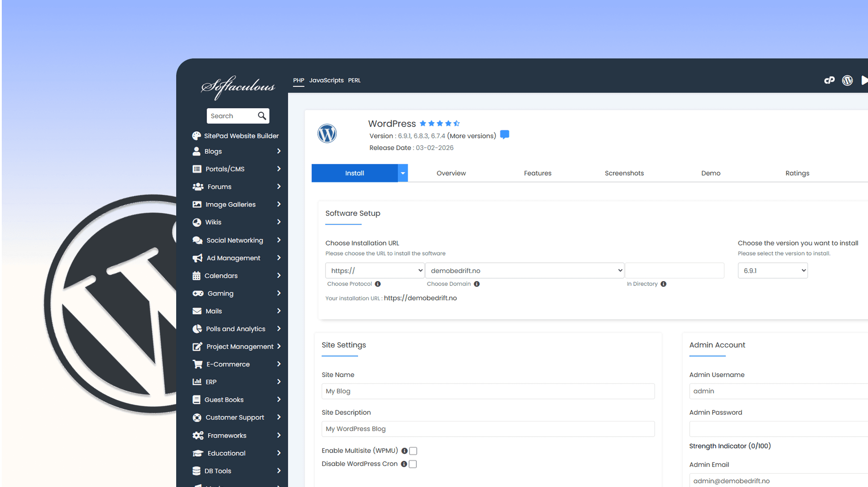Expand the Install button's dropdown arrow

tap(403, 173)
